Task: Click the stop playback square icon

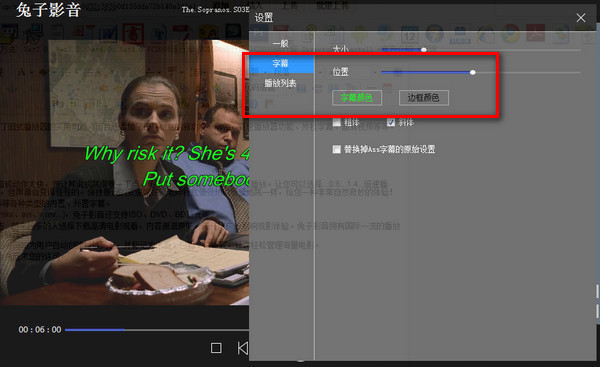Action: 216,348
